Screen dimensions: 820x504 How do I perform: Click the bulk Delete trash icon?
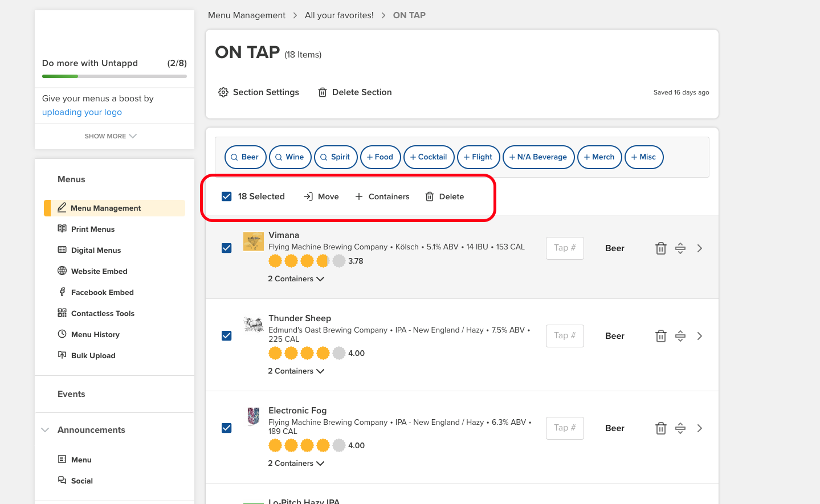coord(430,196)
